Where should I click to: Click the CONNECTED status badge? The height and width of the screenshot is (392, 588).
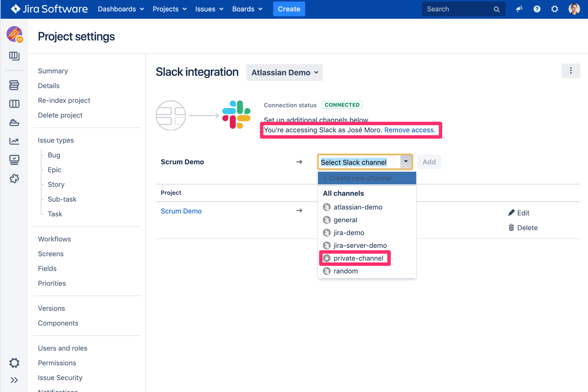point(342,105)
